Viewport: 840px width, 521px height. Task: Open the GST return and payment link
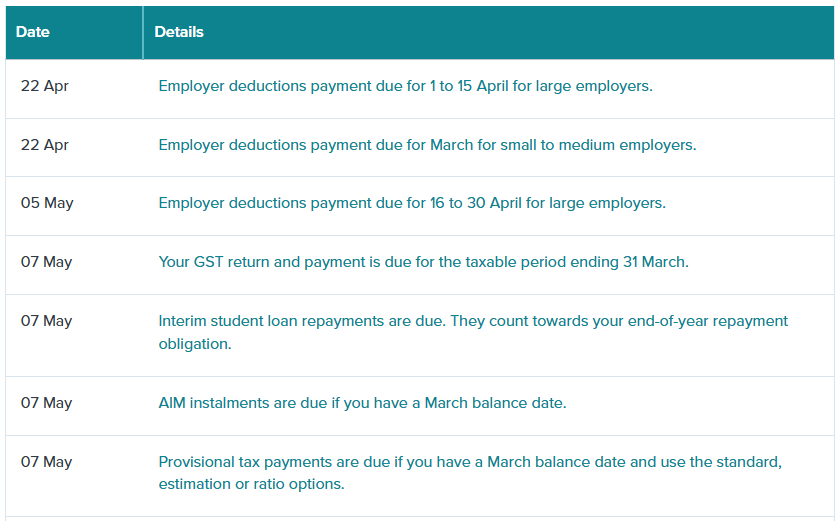[423, 262]
